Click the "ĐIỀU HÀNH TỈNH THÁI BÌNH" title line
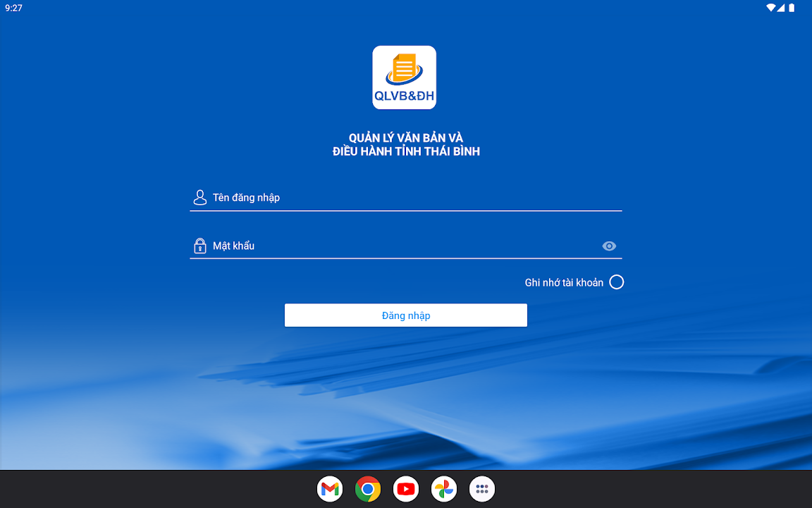This screenshot has height=508, width=812. (x=406, y=151)
